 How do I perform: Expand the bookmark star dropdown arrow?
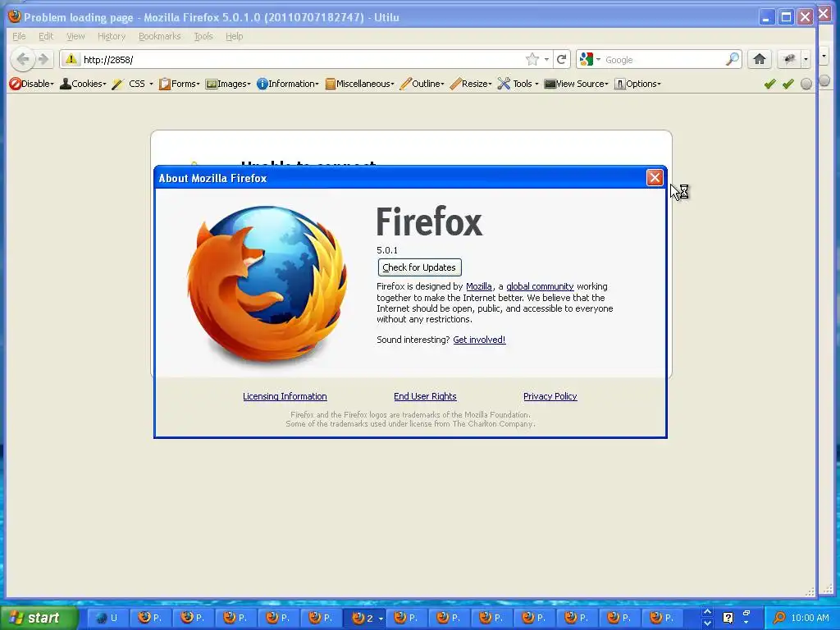546,59
